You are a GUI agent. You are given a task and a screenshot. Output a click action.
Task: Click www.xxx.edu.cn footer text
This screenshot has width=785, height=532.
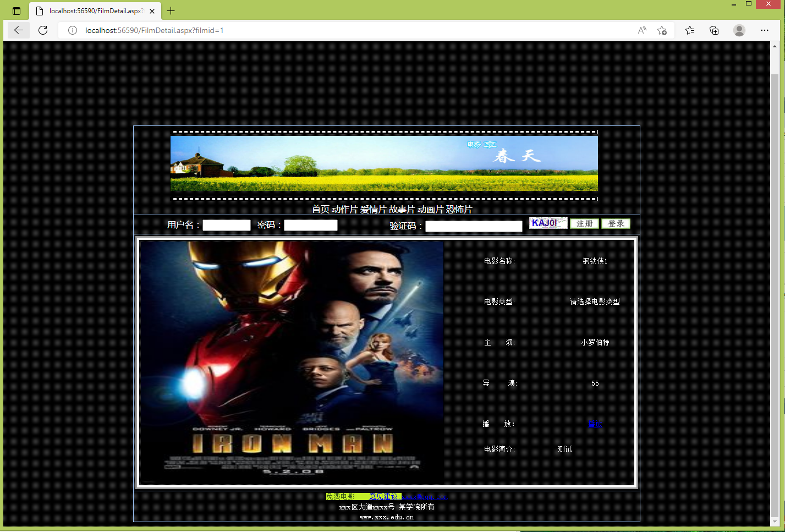(x=387, y=517)
